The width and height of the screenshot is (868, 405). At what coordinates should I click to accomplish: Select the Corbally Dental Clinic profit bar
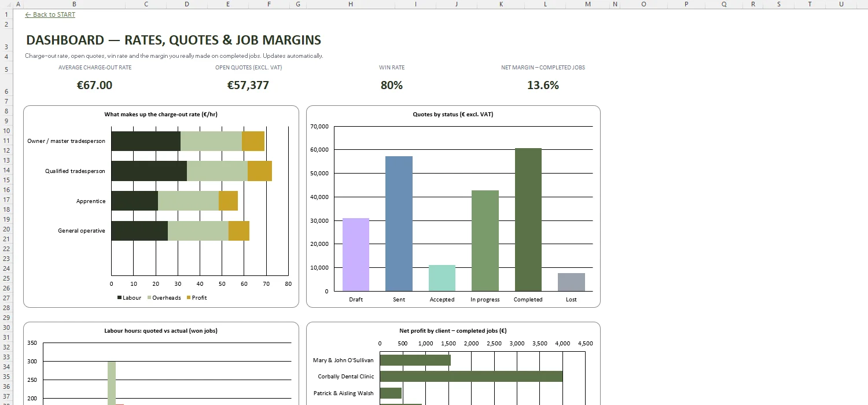point(471,377)
